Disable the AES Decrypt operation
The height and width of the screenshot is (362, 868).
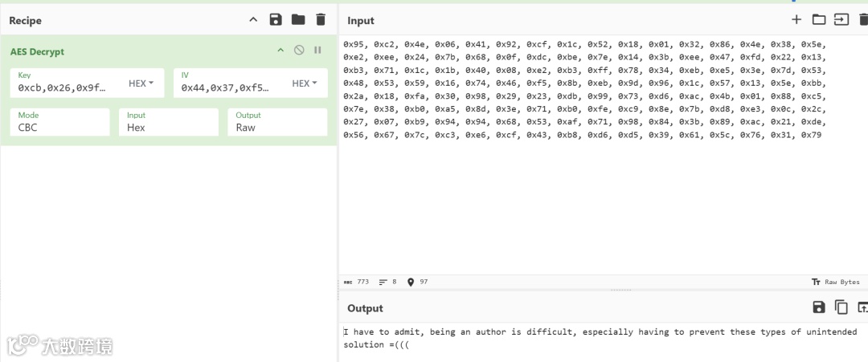[x=299, y=51]
